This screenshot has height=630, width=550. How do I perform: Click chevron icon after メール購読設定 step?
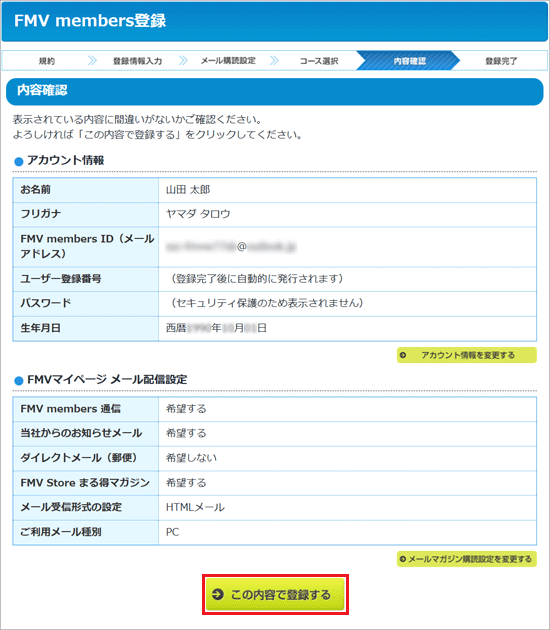pos(274,61)
